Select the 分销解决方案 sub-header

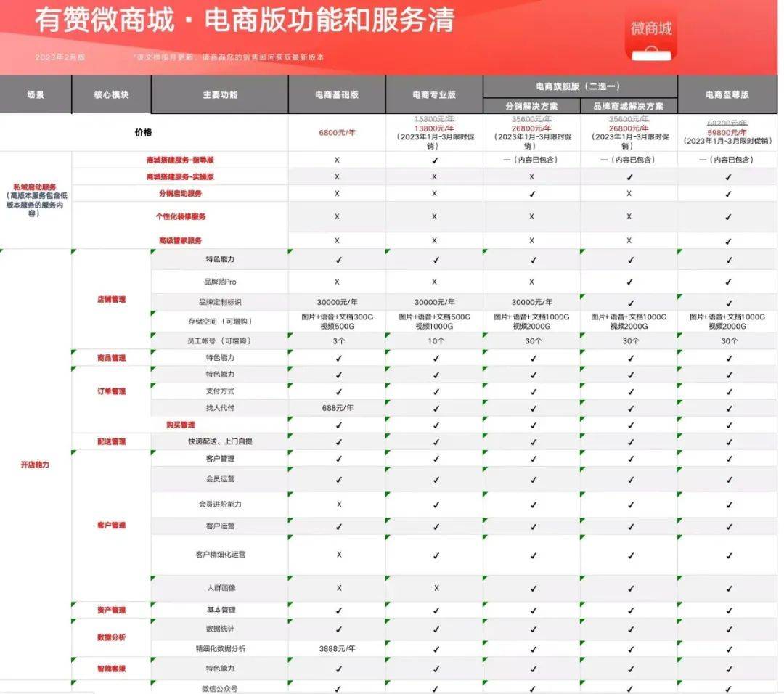coord(531,106)
